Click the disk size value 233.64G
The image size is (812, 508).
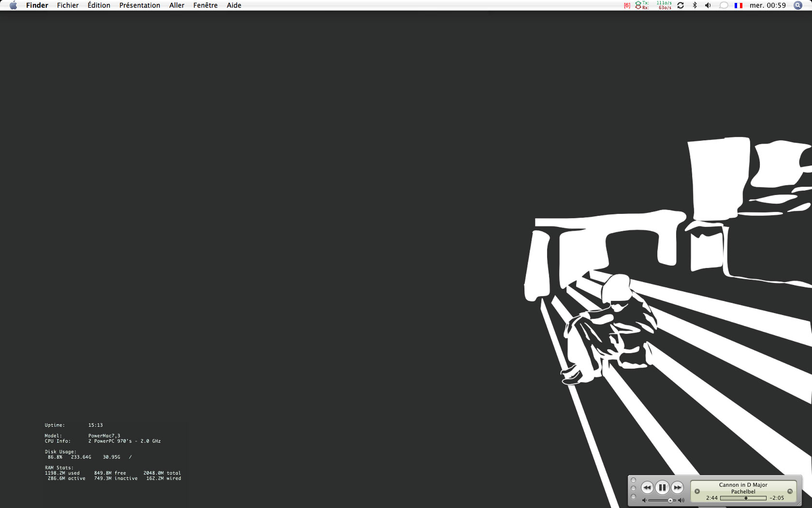(x=81, y=457)
